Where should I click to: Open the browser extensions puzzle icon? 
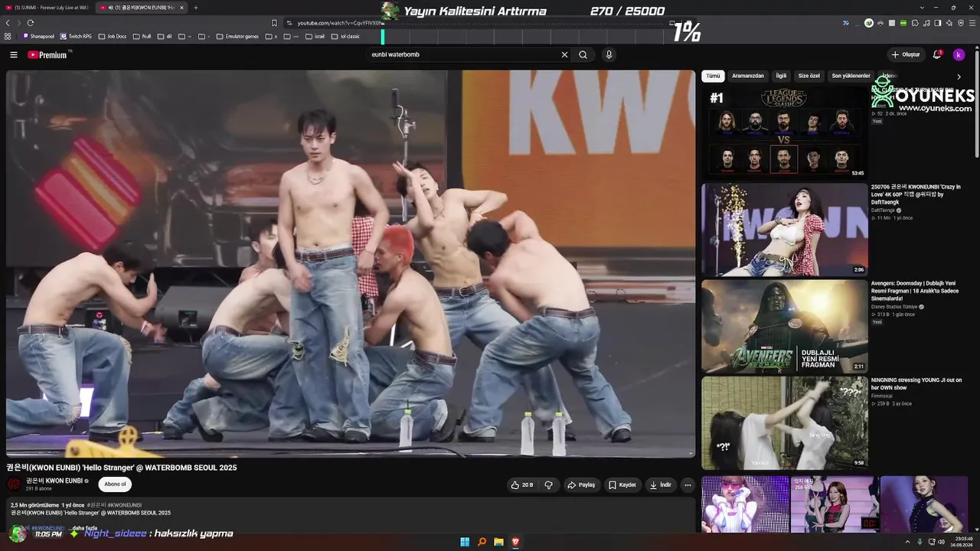click(x=914, y=23)
